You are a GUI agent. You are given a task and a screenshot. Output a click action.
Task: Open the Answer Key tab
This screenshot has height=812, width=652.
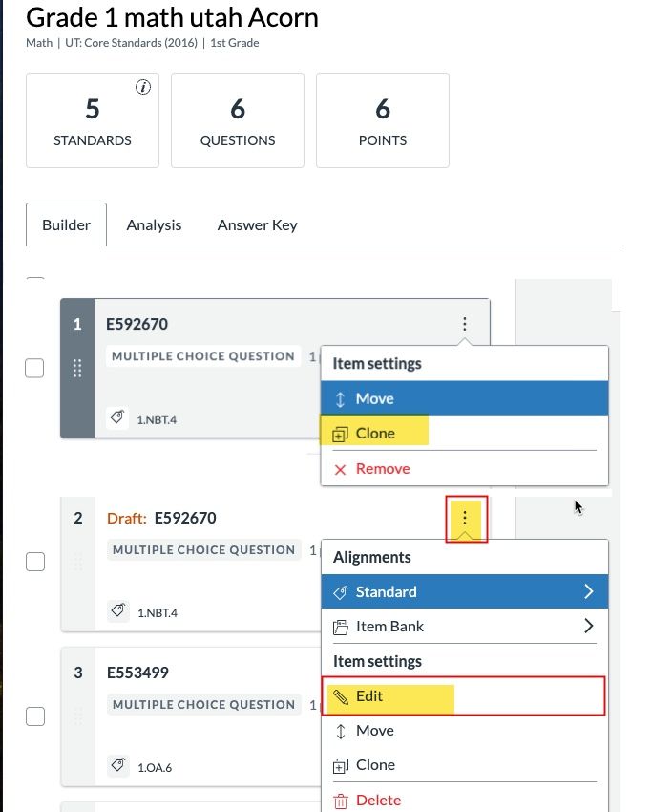pyautogui.click(x=257, y=225)
